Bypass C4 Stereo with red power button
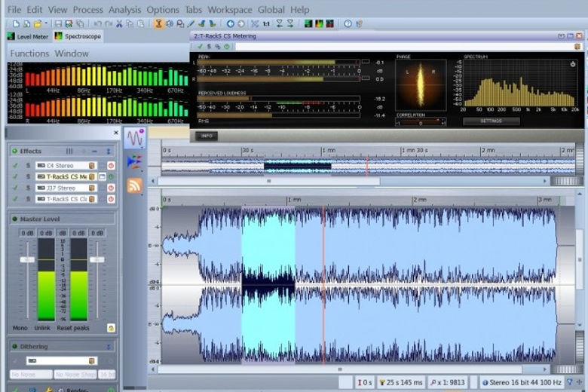Viewport: 588px width, 392px height. click(111, 165)
